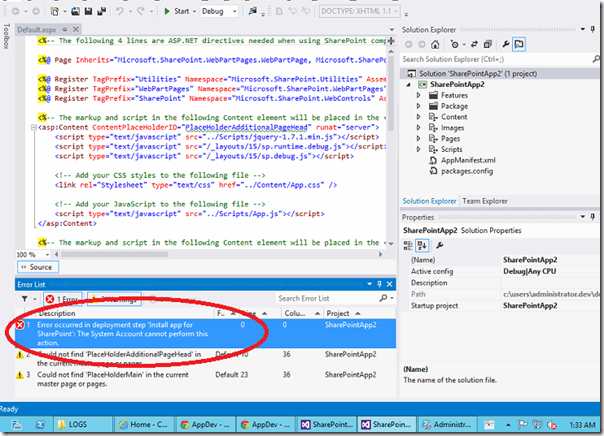
Task: Expand the Scripts folder
Action: (419, 149)
